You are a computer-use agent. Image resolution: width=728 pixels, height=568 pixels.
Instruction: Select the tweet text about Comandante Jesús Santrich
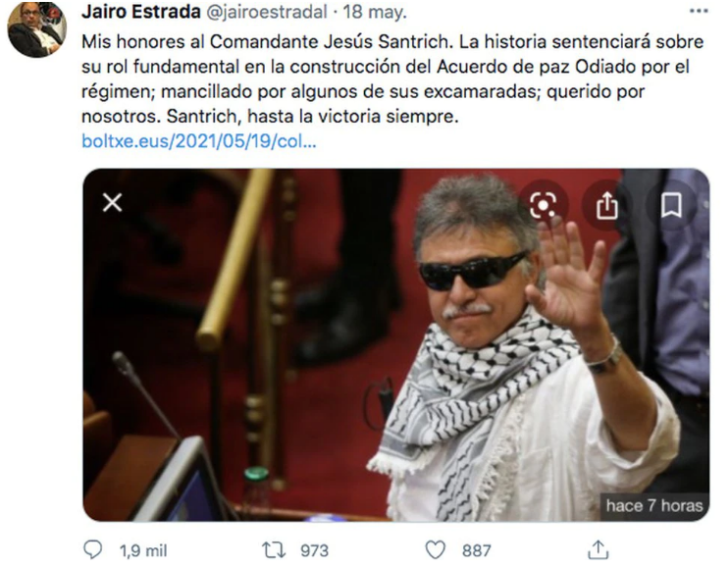point(392,78)
